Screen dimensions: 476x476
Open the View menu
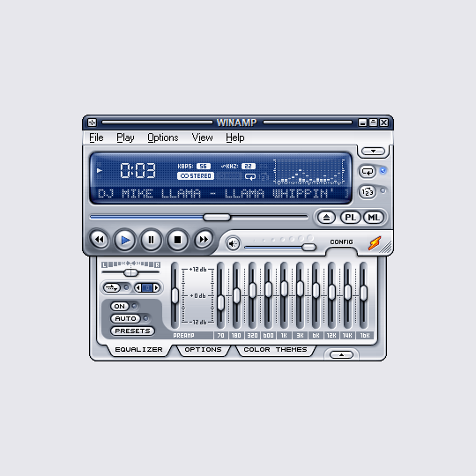[202, 138]
